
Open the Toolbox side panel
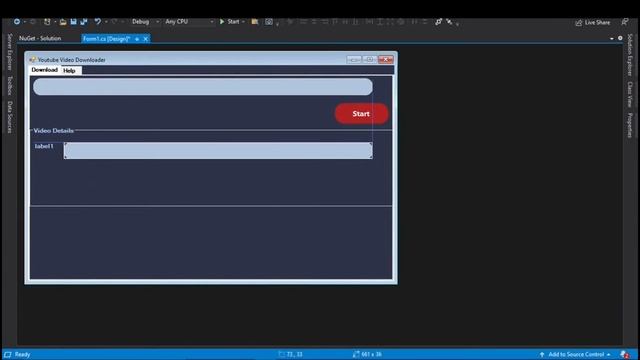tap(10, 85)
